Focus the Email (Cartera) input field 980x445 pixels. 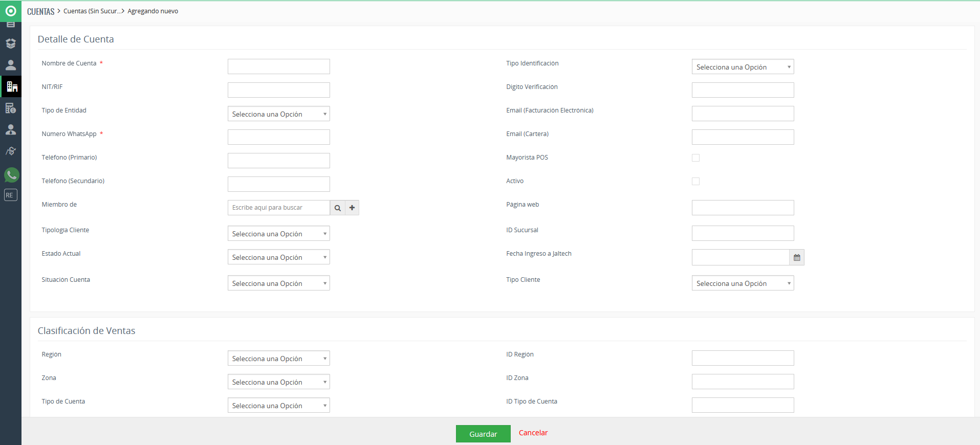tap(743, 137)
